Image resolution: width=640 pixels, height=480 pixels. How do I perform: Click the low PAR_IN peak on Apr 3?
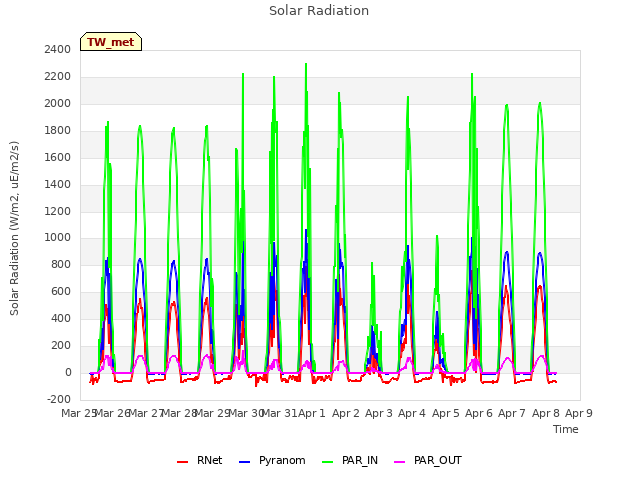point(372,263)
